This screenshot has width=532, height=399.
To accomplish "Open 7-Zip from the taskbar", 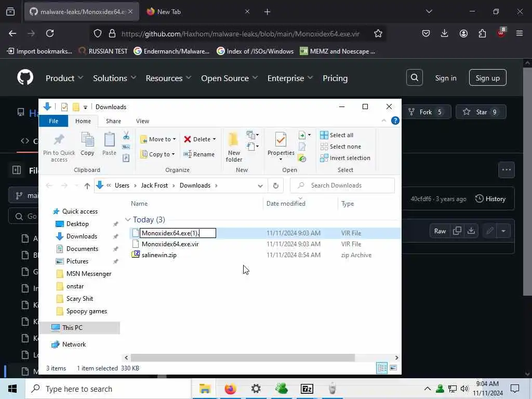I will (307, 389).
